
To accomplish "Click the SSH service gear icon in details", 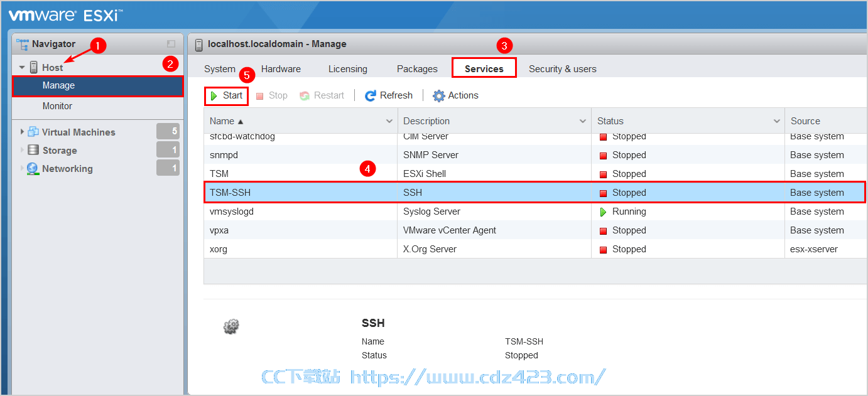I will tap(232, 326).
